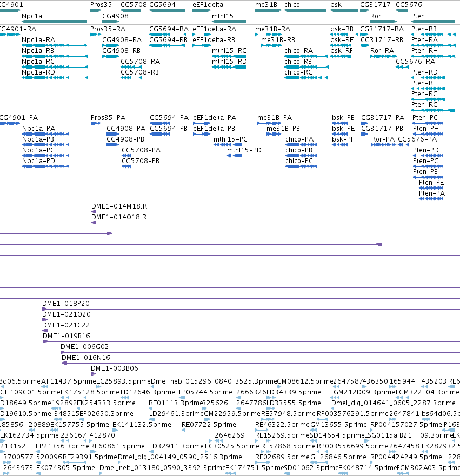Click transcript chico-RC
Screen dimensions: 460x476
coord(306,78)
